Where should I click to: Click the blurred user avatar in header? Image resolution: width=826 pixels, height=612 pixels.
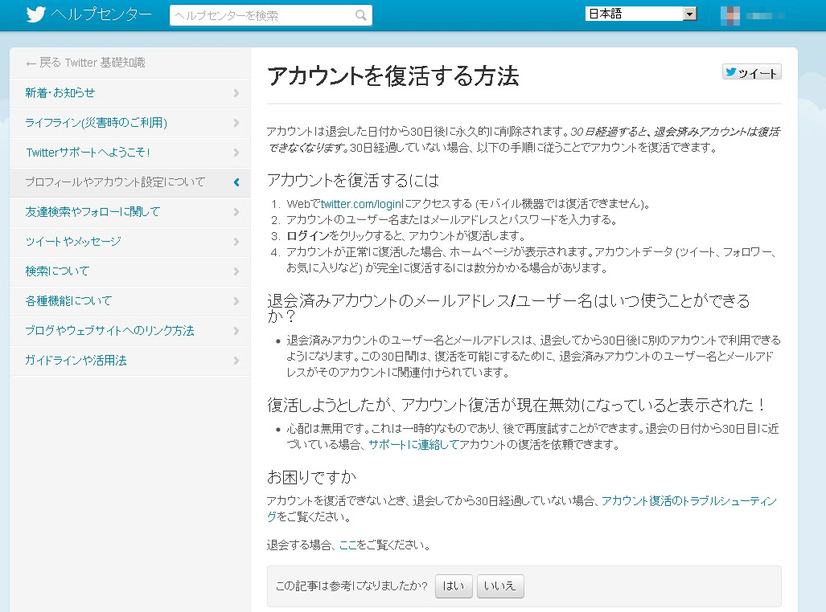click(x=730, y=16)
